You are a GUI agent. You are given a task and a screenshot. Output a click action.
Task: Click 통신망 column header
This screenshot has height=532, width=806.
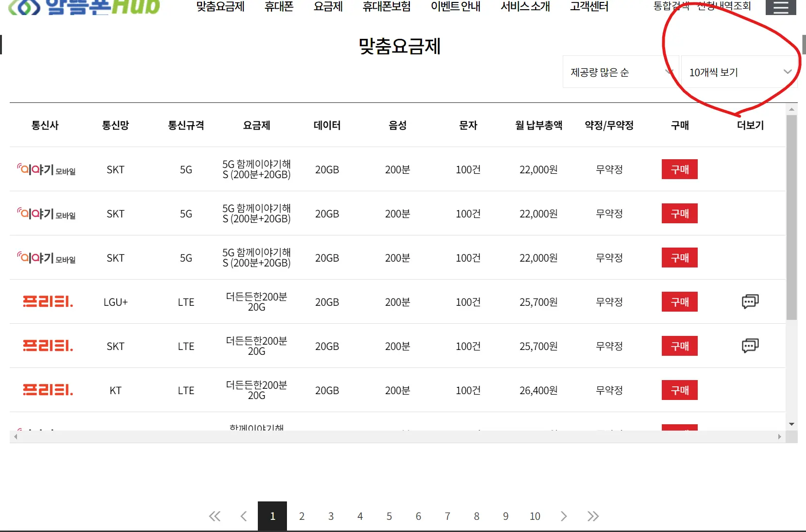116,125
